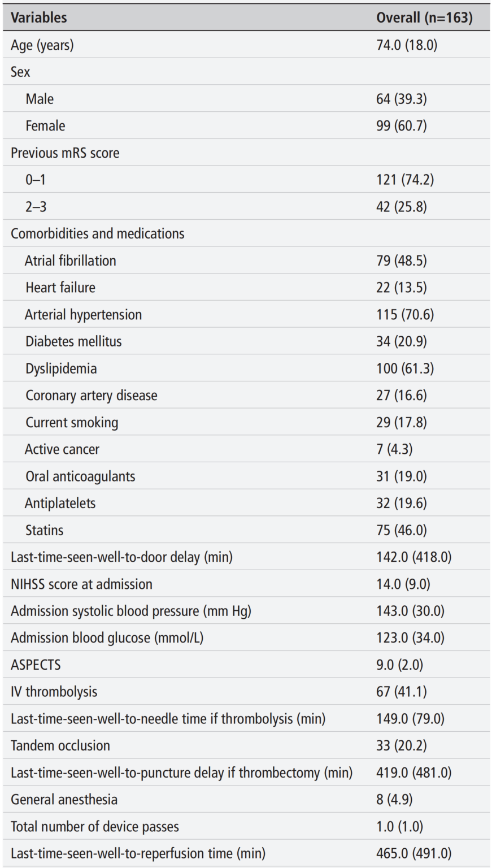
Task: Click the "Comorbidities and medications" section heading
Action: point(97,233)
